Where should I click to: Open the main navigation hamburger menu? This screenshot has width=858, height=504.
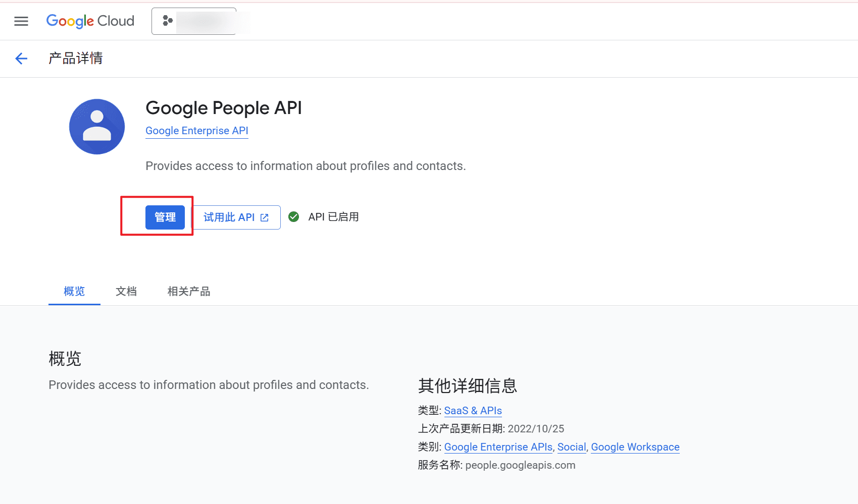click(21, 21)
